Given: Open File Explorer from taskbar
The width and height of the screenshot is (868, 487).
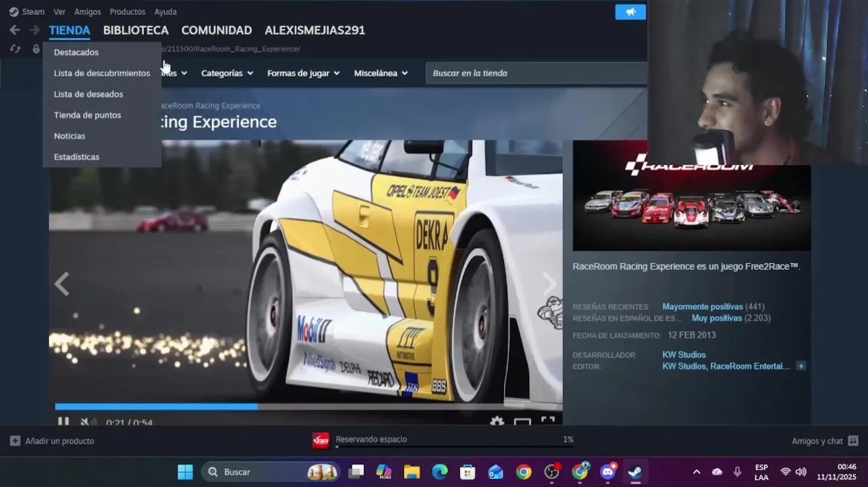Looking at the screenshot, I should pyautogui.click(x=412, y=471).
